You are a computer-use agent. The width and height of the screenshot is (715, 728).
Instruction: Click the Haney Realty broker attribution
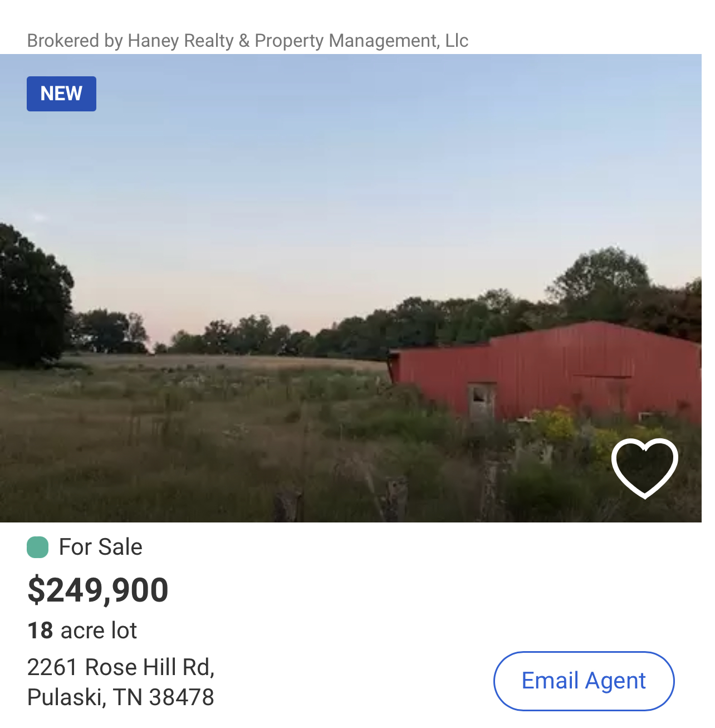(247, 41)
